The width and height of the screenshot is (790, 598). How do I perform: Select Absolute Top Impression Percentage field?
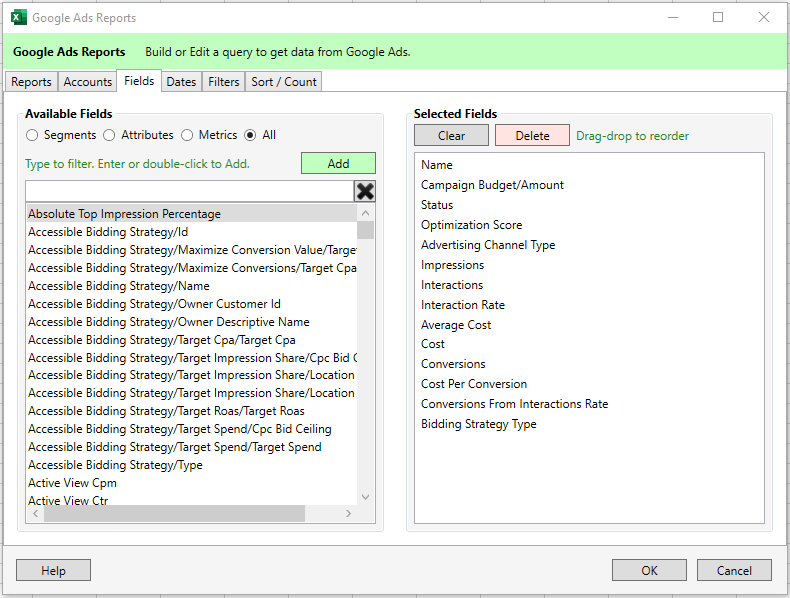191,214
